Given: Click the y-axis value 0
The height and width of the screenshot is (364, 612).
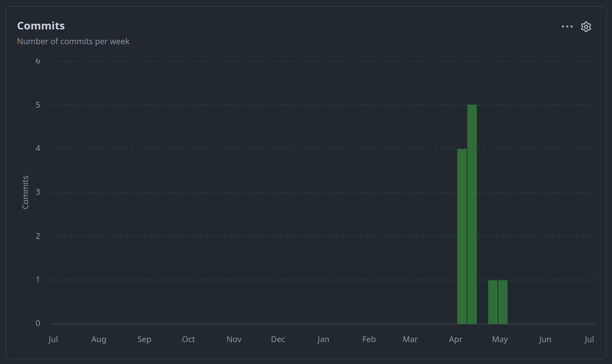Looking at the screenshot, I should click(38, 323).
